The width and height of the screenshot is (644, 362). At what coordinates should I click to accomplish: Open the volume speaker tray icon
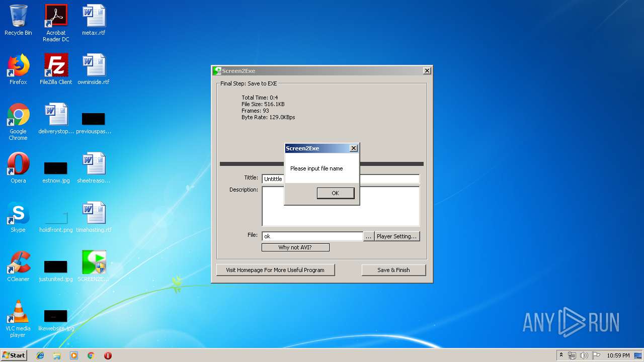(x=584, y=355)
